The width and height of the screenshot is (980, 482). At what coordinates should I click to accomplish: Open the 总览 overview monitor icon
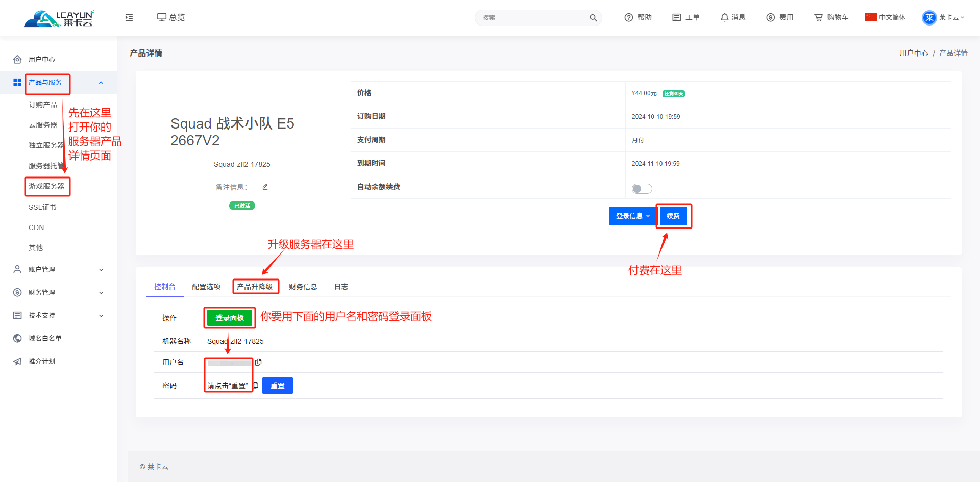click(x=162, y=17)
